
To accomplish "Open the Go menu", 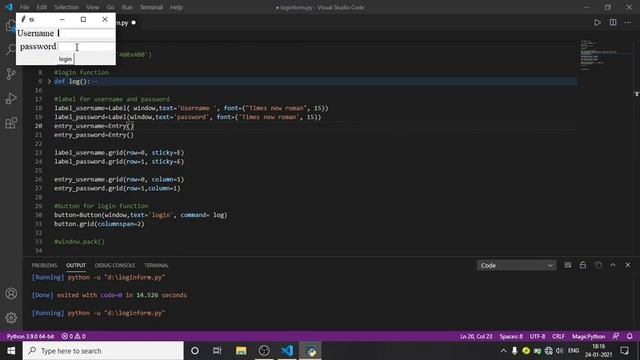I will pyautogui.click(x=111, y=7).
